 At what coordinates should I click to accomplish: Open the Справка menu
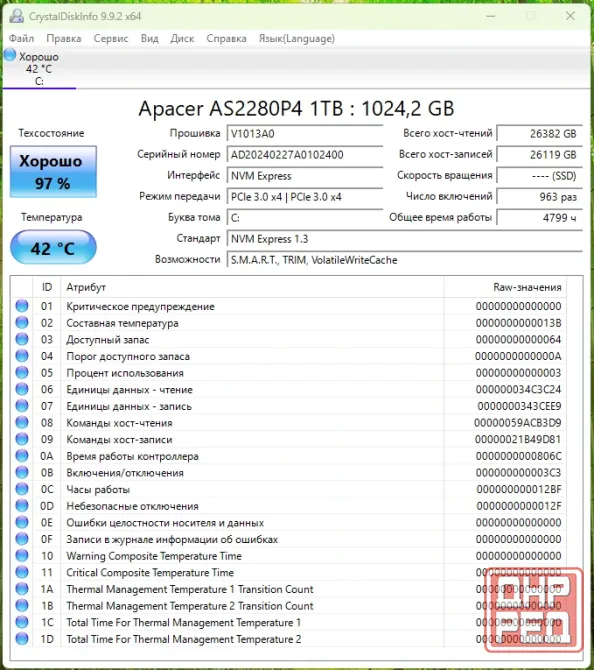[226, 38]
